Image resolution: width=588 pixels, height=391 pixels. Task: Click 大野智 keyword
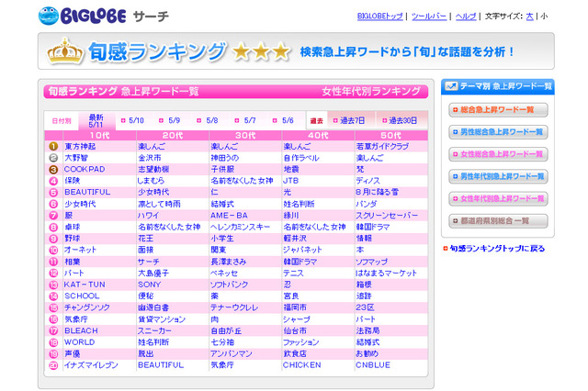coord(76,158)
